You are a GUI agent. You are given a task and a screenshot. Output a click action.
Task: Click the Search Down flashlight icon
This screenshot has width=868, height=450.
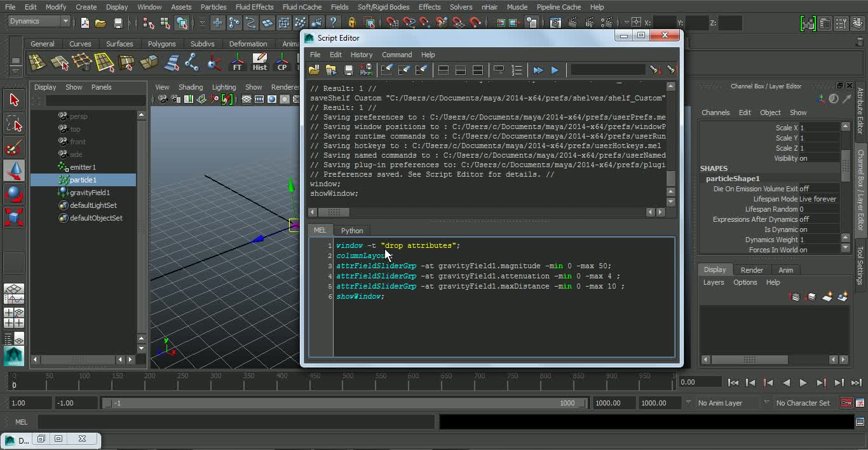coord(655,70)
